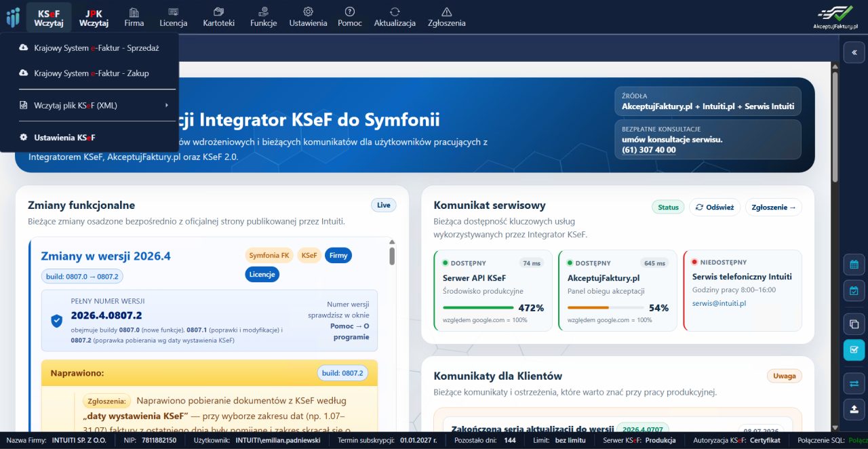
Task: Click the shield icon next to 2026.4.0807.2
Action: 57,321
